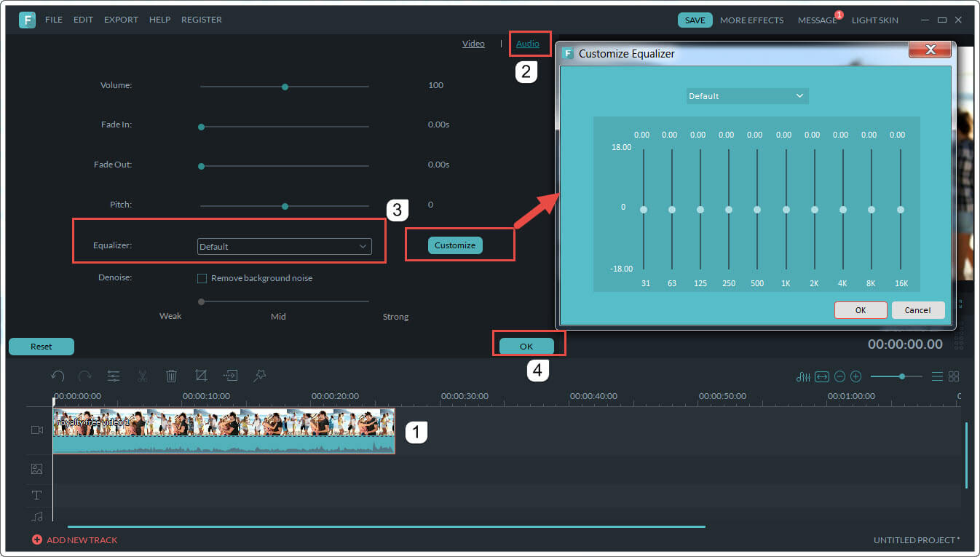Confirm audio settings with the main OK button

point(526,347)
